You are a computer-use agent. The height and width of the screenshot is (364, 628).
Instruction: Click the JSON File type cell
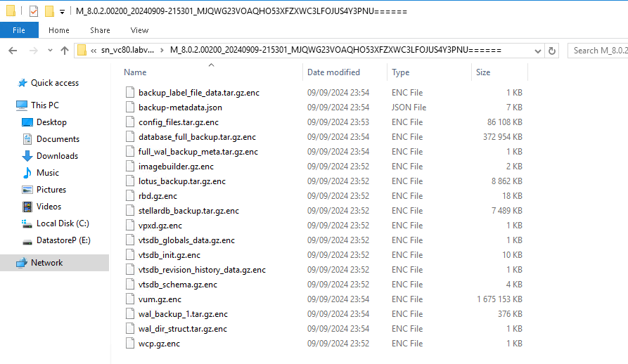(409, 108)
